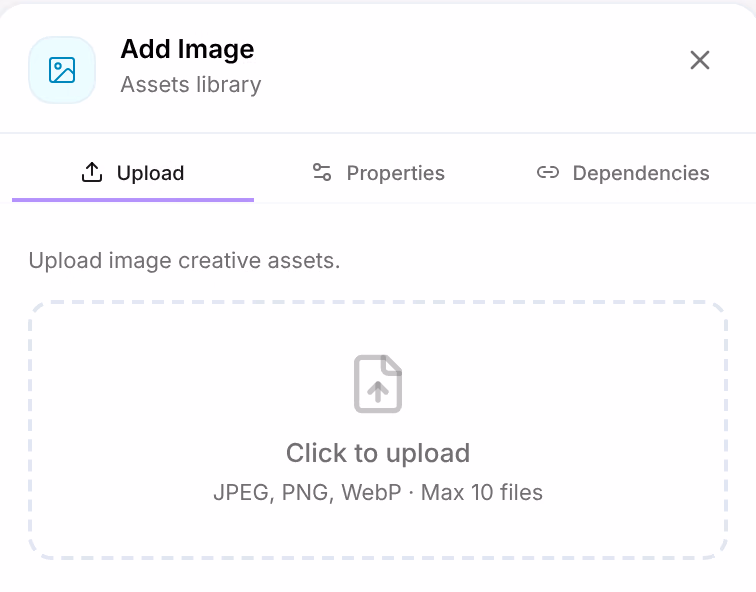
Task: Close the Add Image dialog
Action: tap(699, 60)
